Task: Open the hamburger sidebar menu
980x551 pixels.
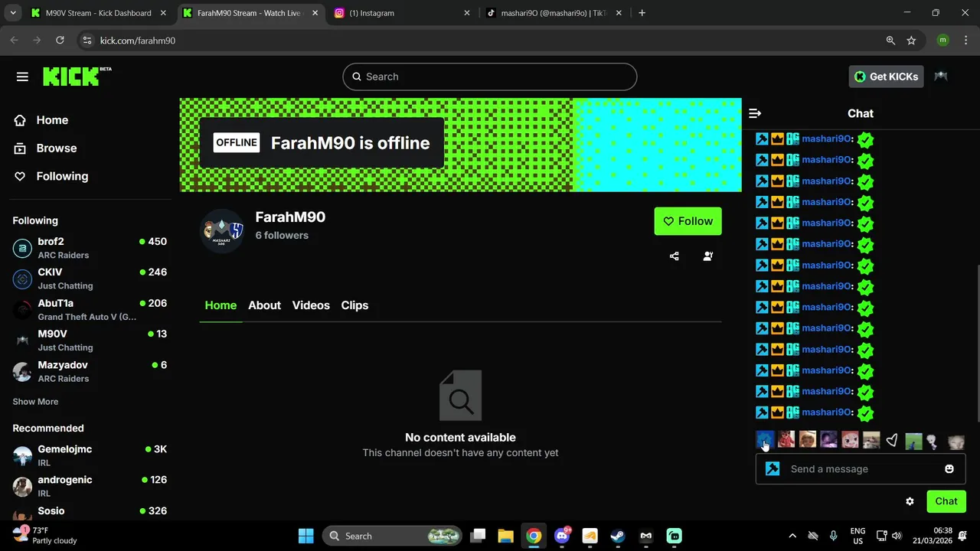Action: click(22, 77)
